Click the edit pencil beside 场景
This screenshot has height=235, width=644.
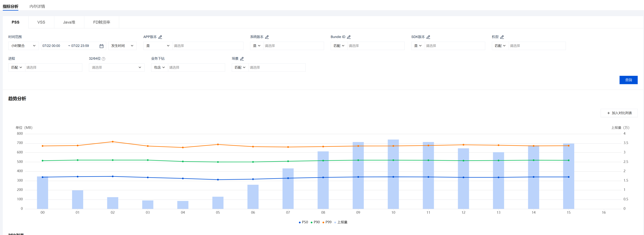pos(242,59)
